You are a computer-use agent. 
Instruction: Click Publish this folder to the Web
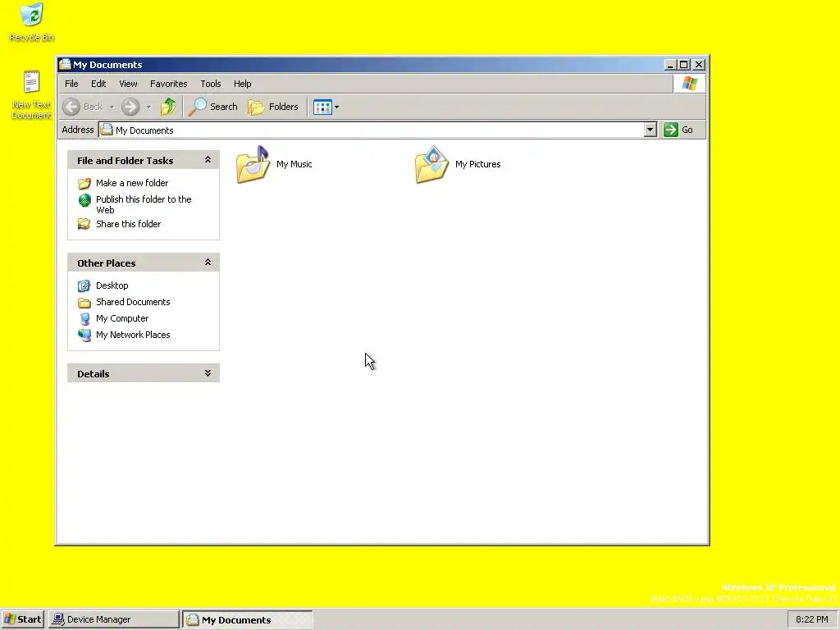coord(144,204)
